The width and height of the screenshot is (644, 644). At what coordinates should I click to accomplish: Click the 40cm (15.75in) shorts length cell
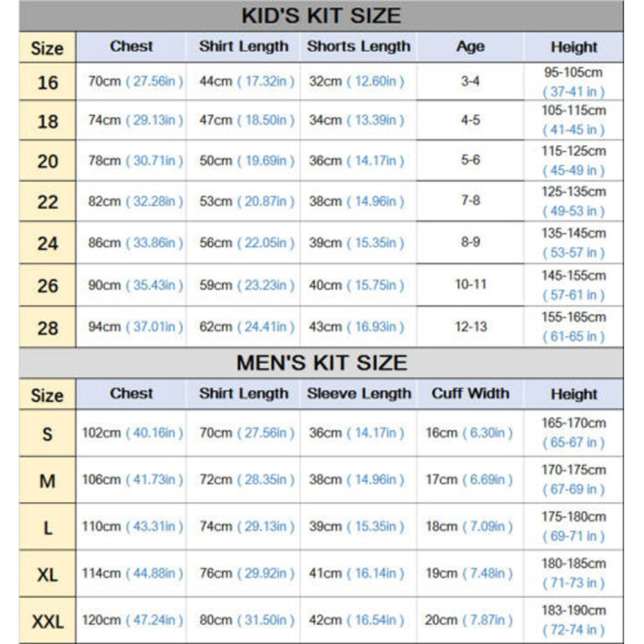pos(357,285)
